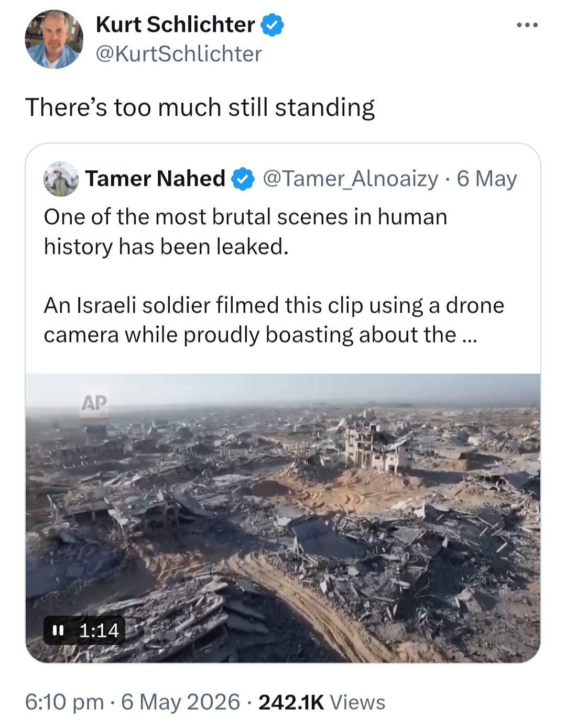Click the AP watermark logo on video

pos(94,404)
